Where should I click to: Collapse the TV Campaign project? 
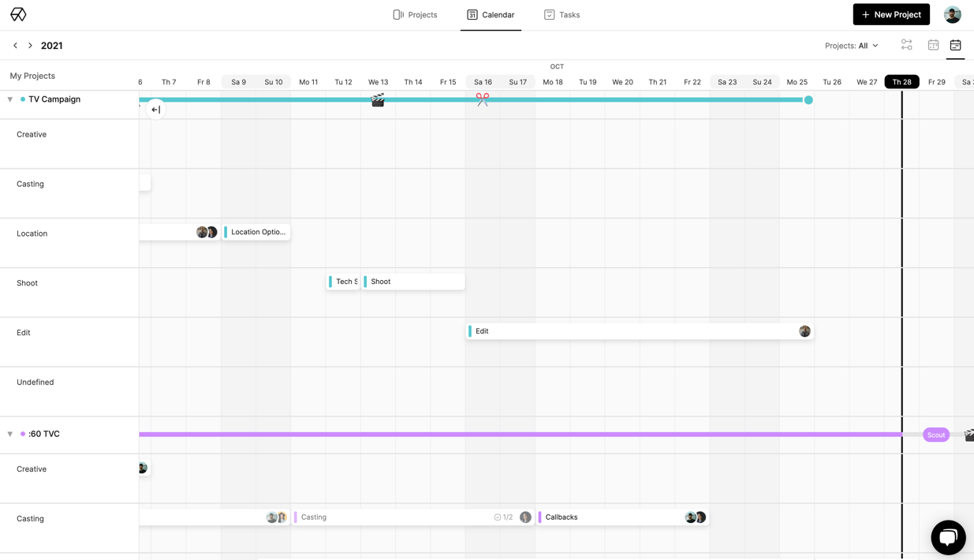click(x=10, y=99)
